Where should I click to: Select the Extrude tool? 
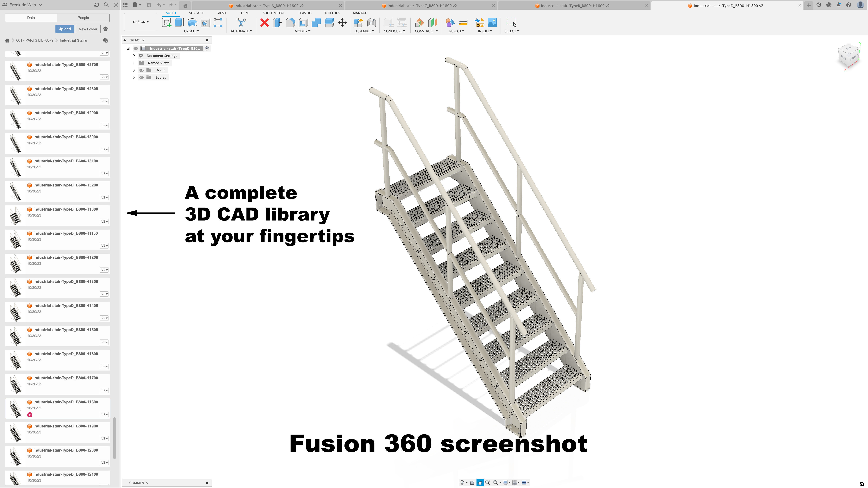(x=179, y=23)
